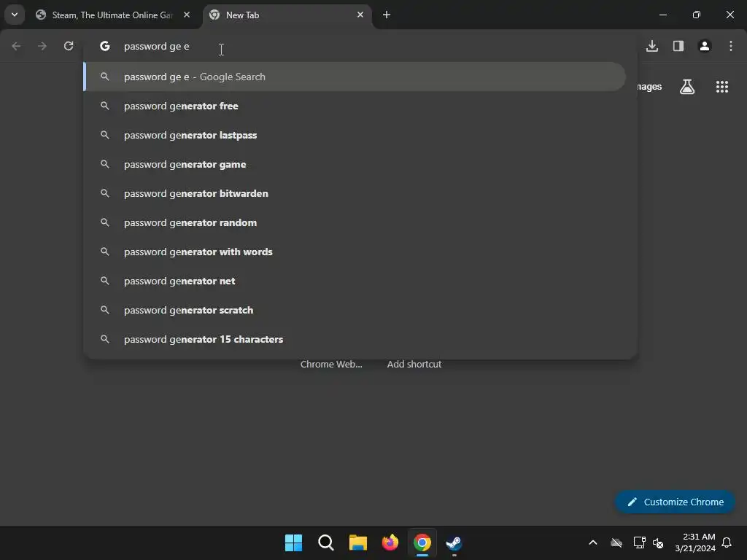Screen dimensions: 747x560
Task: Click search icon beside 'password generator free'
Action: point(105,106)
